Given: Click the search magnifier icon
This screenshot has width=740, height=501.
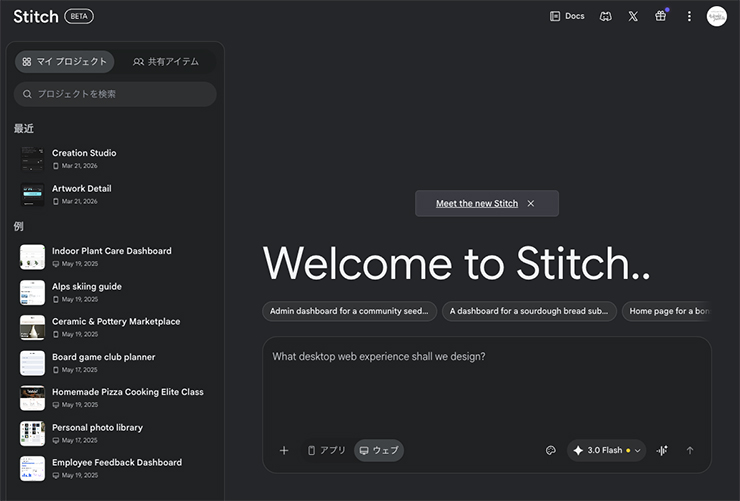Looking at the screenshot, I should click(27, 94).
